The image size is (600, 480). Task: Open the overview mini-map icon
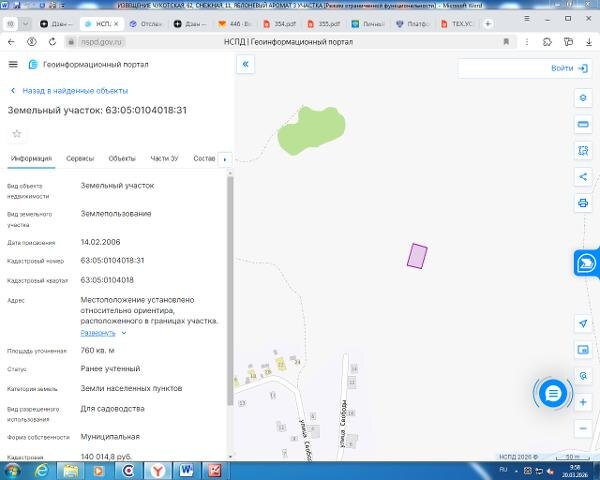coord(583,349)
